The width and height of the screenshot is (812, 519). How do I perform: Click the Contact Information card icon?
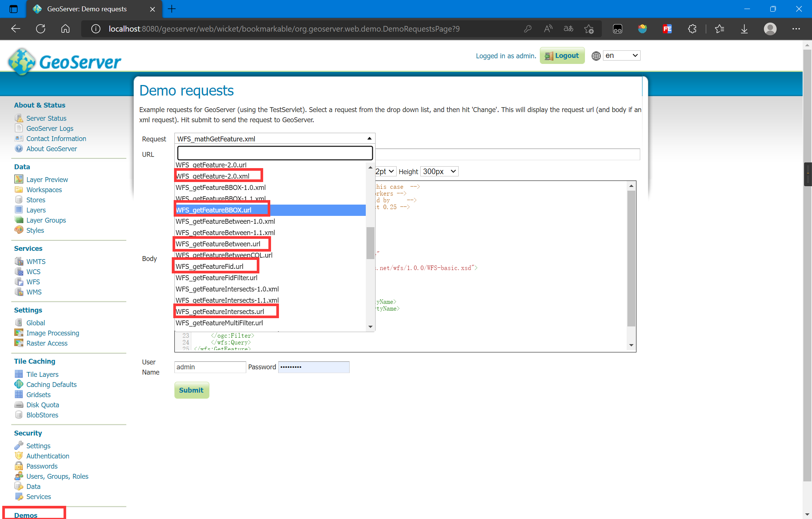[19, 138]
